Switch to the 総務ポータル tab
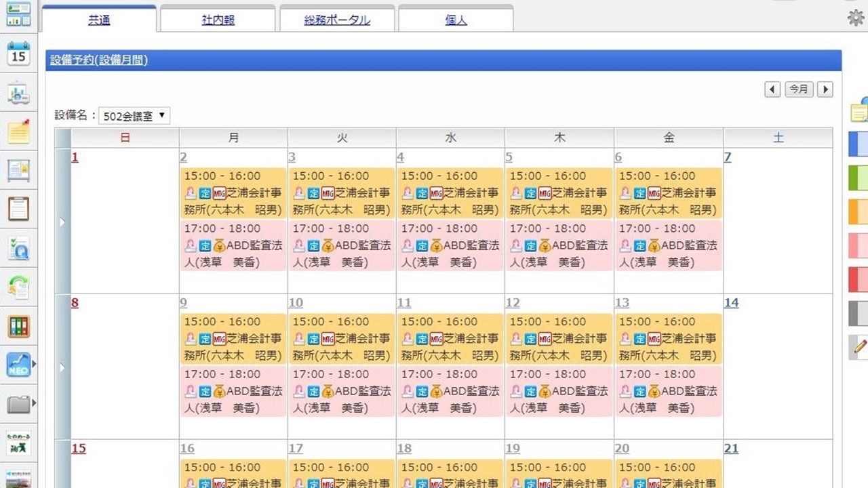This screenshot has height=488, width=868. coord(337,20)
